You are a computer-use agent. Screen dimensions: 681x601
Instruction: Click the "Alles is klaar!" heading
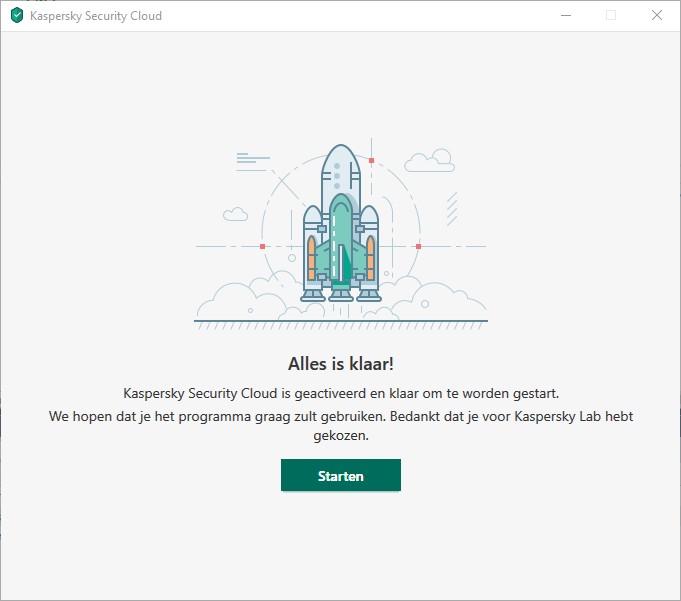(x=340, y=363)
